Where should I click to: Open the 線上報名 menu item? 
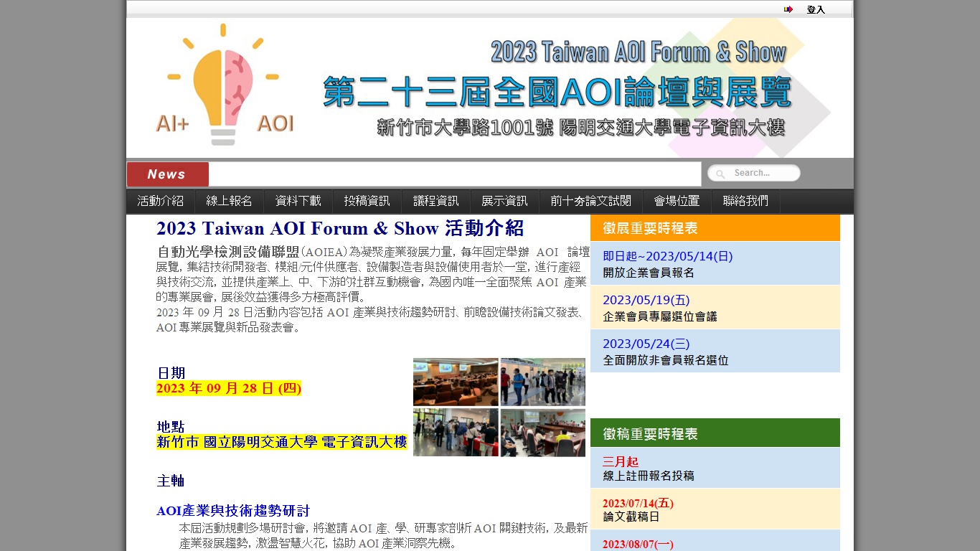pyautogui.click(x=230, y=201)
